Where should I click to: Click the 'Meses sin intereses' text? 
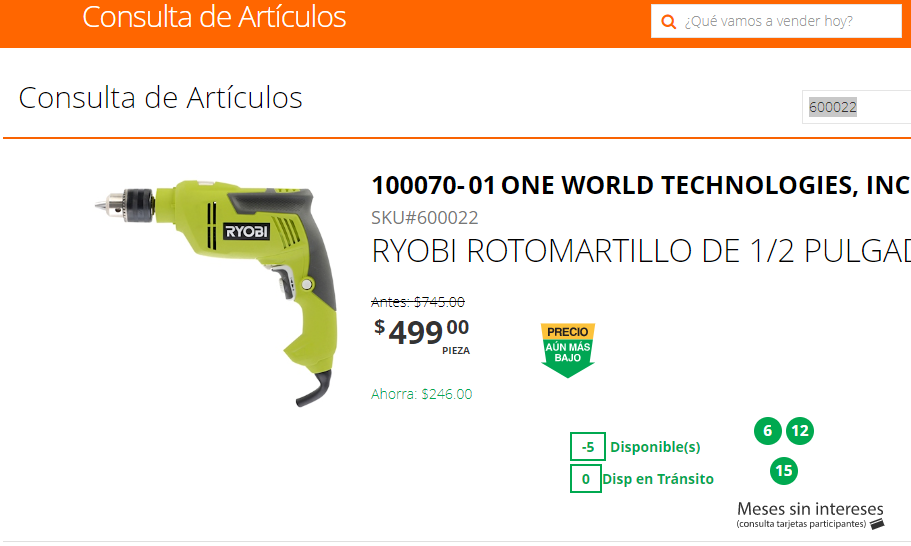810,509
